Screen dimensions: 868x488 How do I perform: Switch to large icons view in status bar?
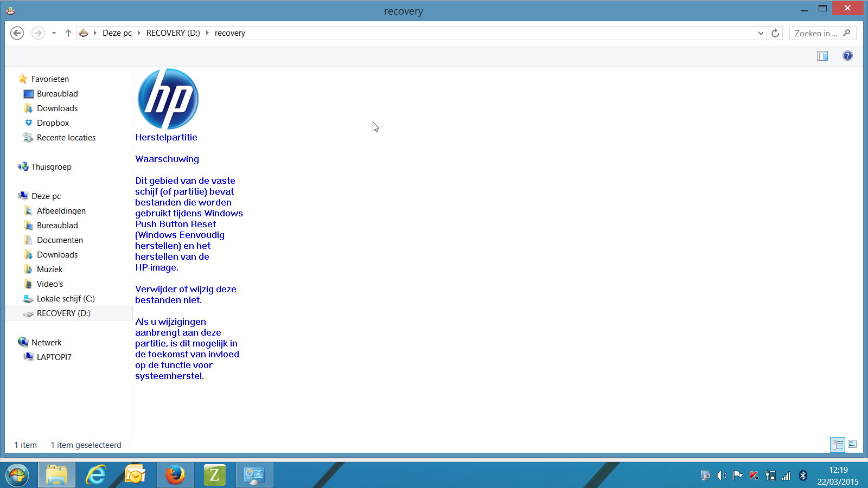852,445
